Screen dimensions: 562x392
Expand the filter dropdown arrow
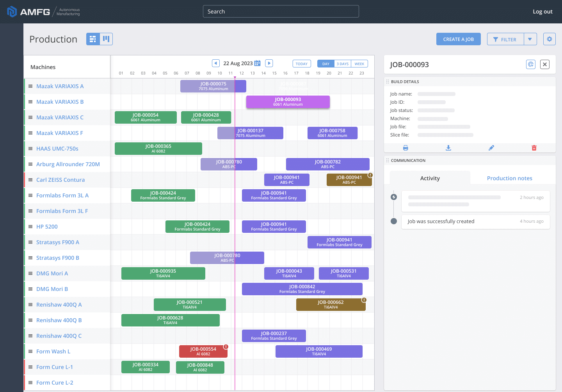[530, 39]
